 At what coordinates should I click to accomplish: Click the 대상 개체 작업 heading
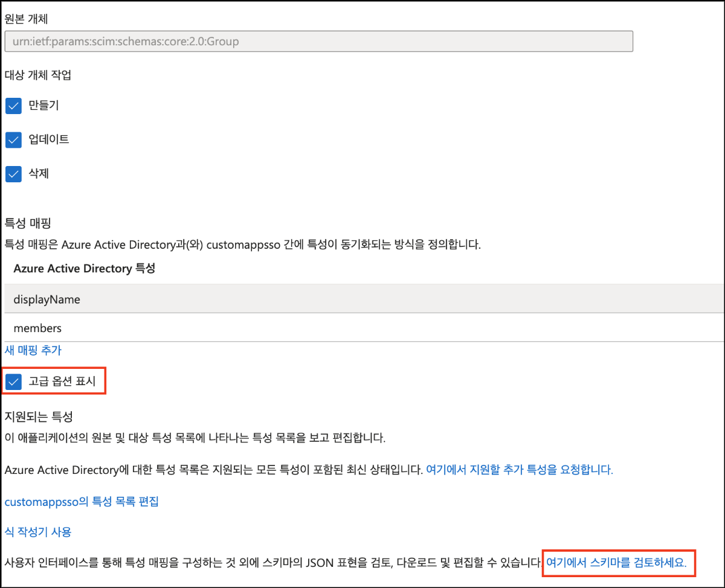point(38,75)
